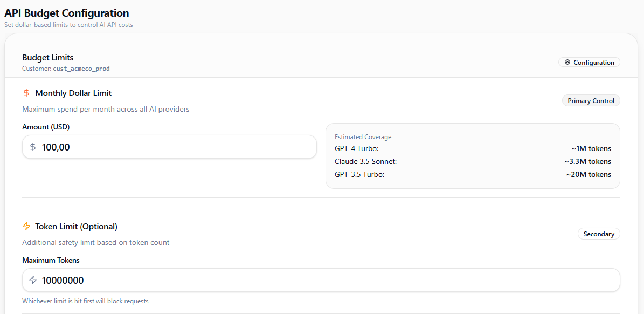The width and height of the screenshot is (644, 314).
Task: Click the orange dollar icon beside Monthly Dollar Limit
Action: click(x=26, y=93)
